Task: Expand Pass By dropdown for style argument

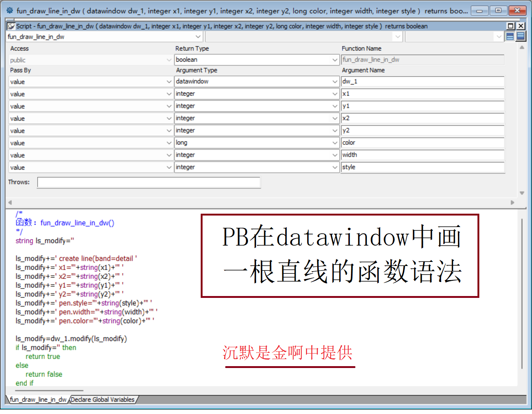Action: (169, 168)
